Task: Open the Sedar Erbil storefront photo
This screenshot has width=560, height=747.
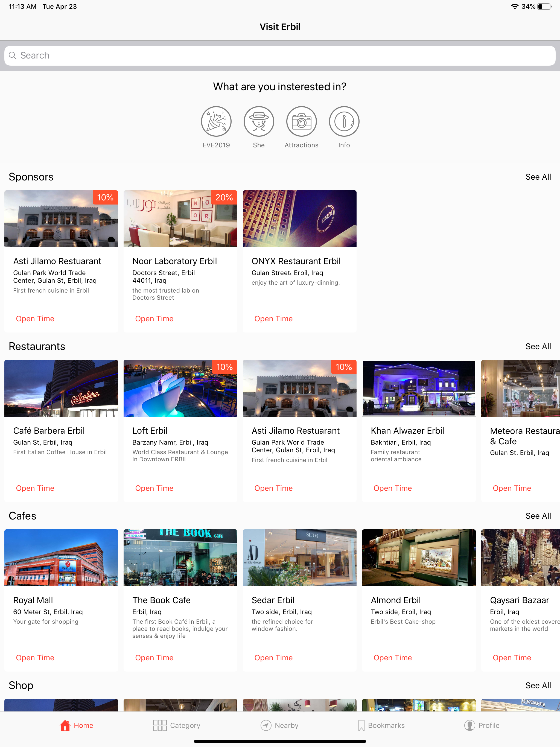Action: [300, 558]
